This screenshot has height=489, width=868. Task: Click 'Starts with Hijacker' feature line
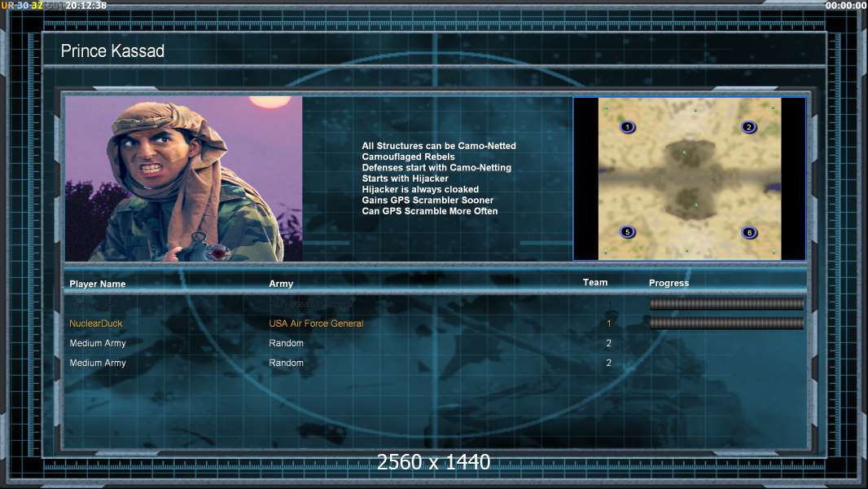tap(405, 178)
